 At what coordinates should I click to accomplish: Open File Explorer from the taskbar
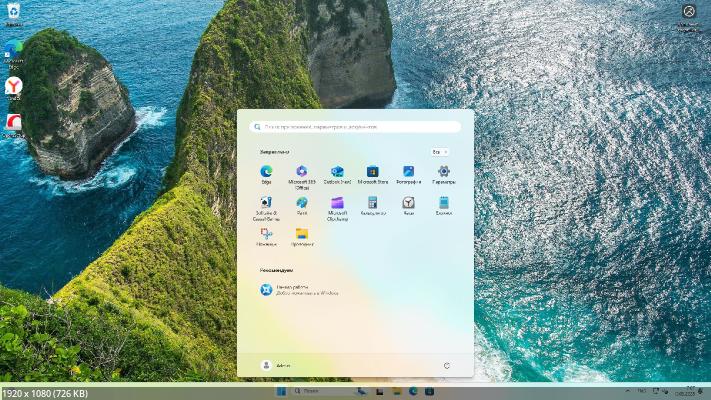click(396, 391)
